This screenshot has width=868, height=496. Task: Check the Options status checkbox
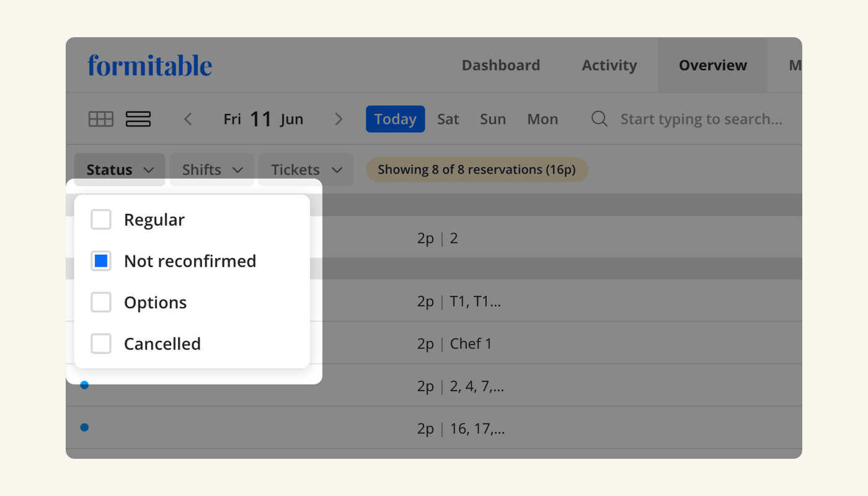[x=101, y=303]
